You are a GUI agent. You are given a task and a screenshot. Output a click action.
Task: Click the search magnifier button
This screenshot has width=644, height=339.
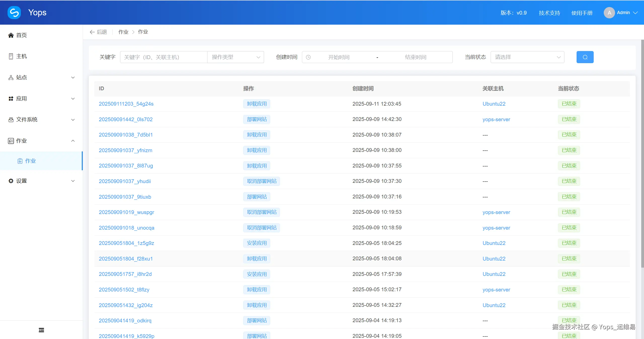(585, 57)
